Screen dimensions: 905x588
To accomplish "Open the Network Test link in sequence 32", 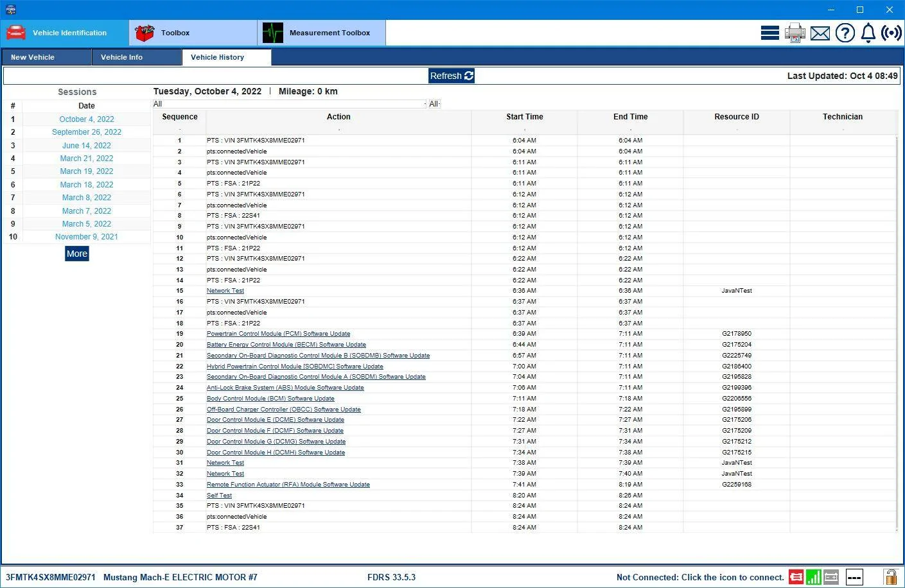I will point(225,474).
